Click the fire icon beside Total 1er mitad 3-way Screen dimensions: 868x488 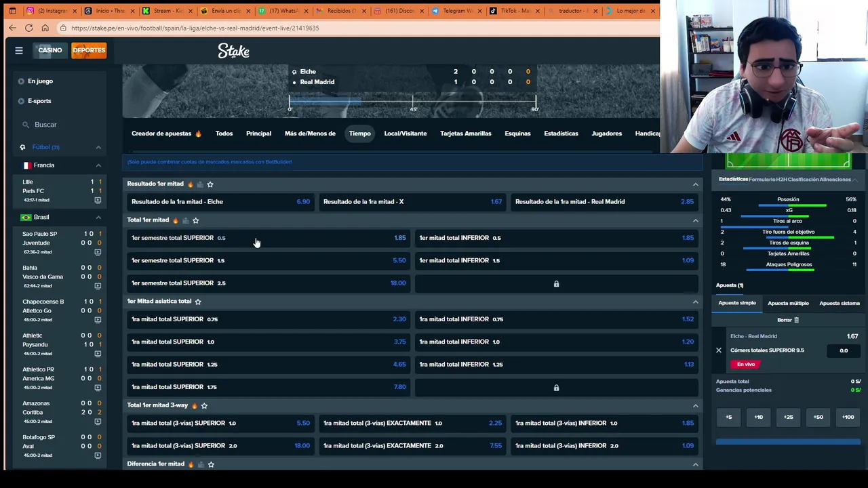click(195, 405)
